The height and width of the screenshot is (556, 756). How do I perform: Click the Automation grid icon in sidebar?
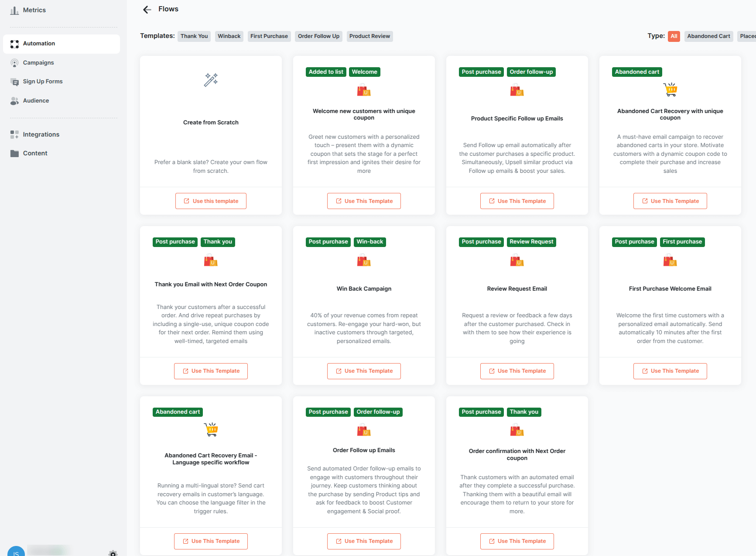coord(14,44)
